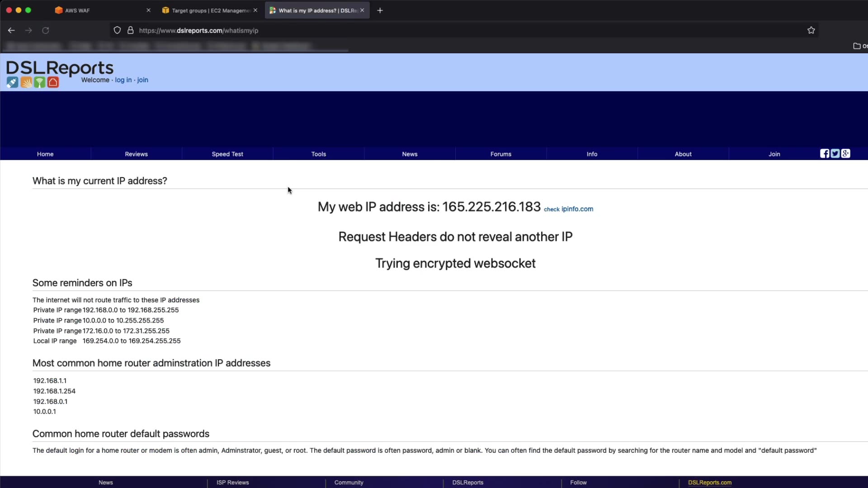Click the blue cable connector logo icon
This screenshot has height=488, width=868.
click(12, 82)
